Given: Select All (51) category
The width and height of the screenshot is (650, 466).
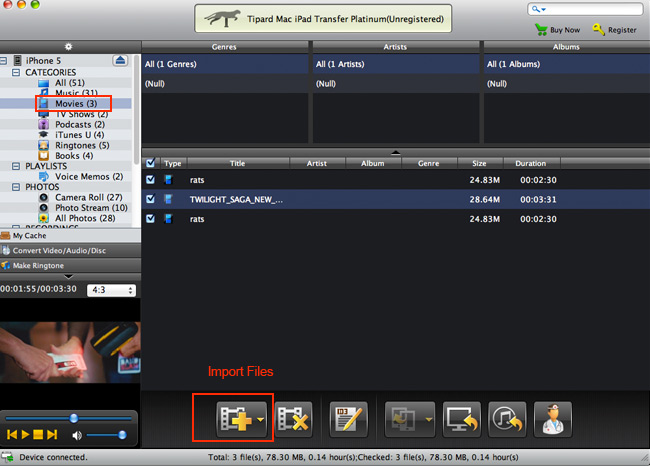Looking at the screenshot, I should point(70,83).
